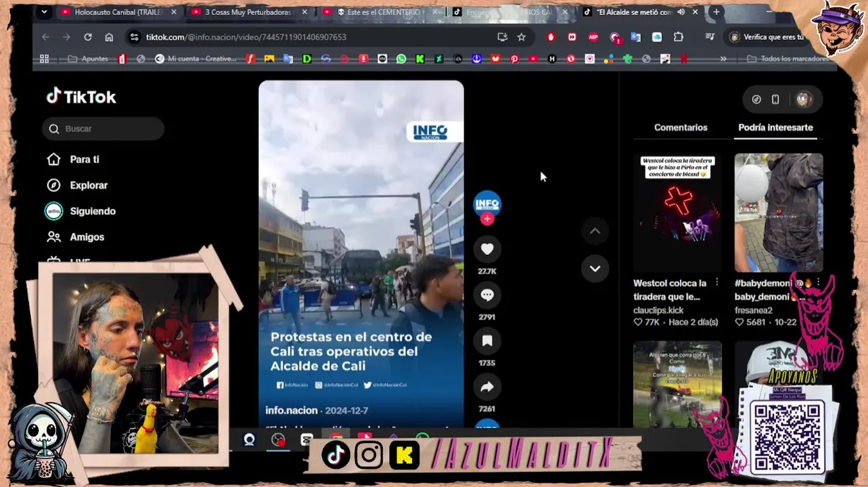This screenshot has height=487, width=868.
Task: Open Siguiendo feed in sidebar
Action: click(x=81, y=211)
